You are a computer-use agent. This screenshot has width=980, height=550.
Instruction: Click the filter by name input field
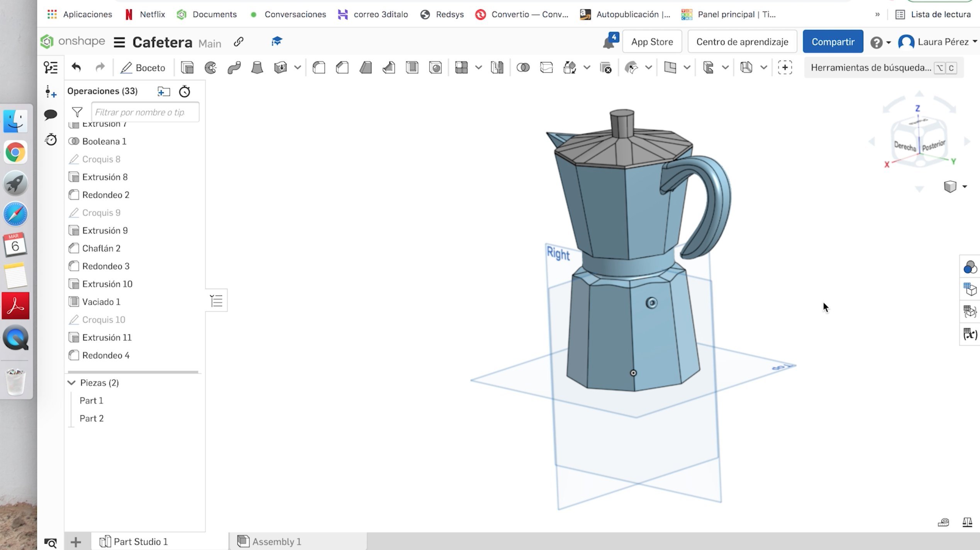(x=145, y=112)
